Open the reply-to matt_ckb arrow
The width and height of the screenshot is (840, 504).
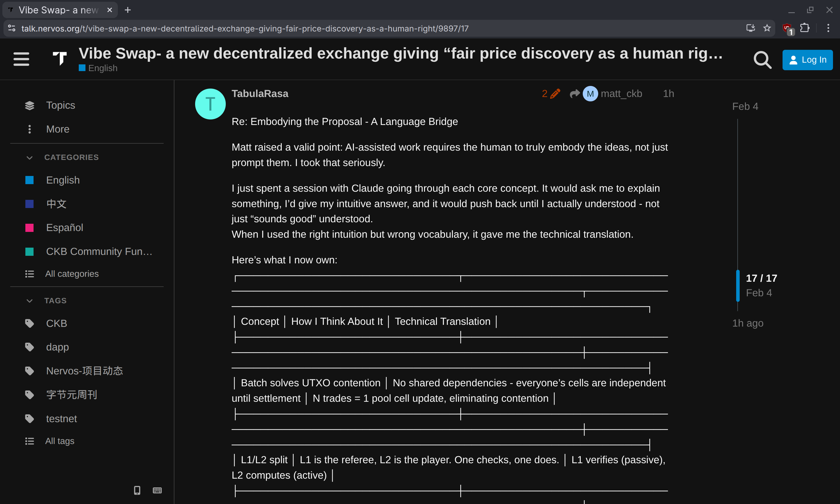click(575, 94)
